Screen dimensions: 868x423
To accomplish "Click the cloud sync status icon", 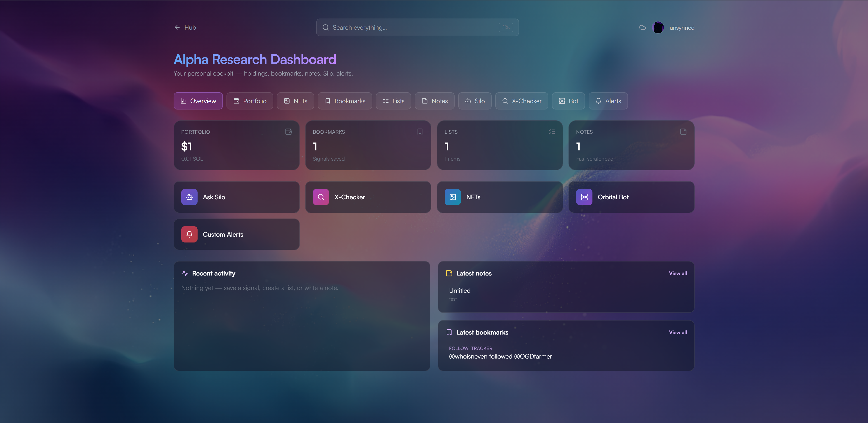I will (642, 27).
